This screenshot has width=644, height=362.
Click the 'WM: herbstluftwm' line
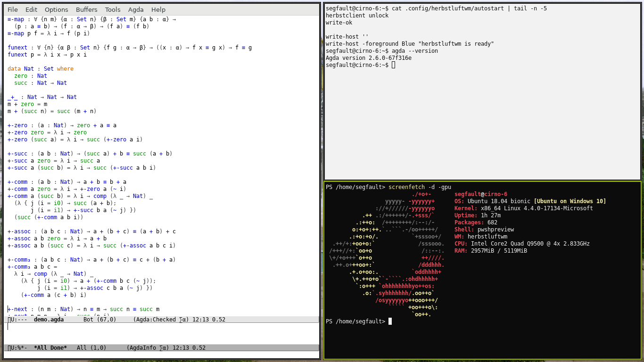click(481, 237)
